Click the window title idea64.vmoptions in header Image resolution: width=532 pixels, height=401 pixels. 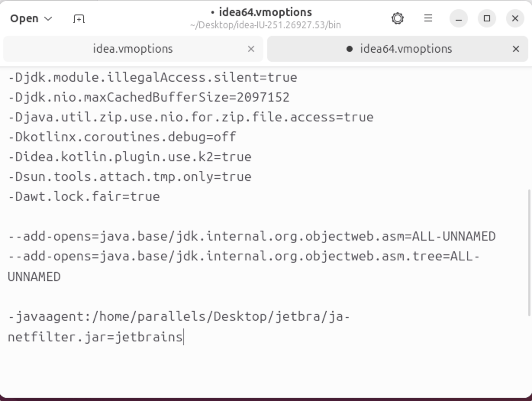coord(265,12)
